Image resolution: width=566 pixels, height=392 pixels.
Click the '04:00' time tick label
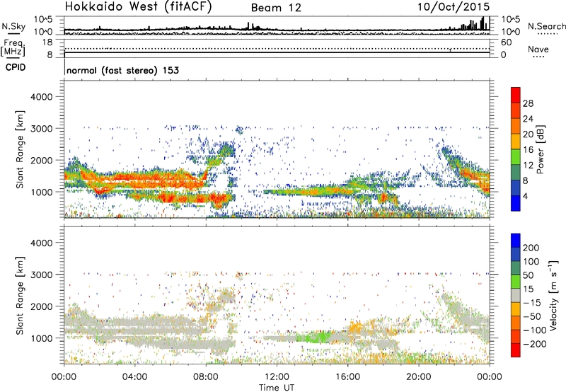point(134,377)
